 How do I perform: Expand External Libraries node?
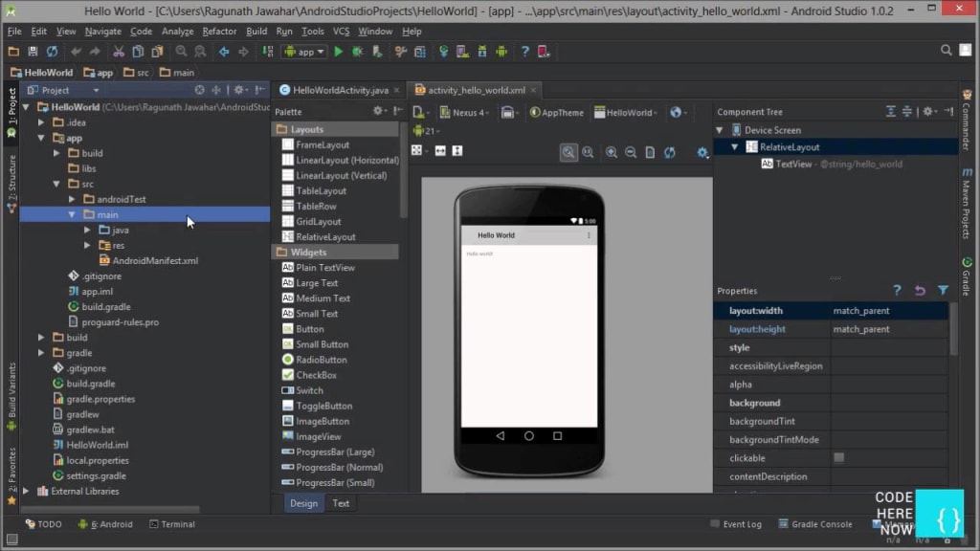tap(26, 491)
